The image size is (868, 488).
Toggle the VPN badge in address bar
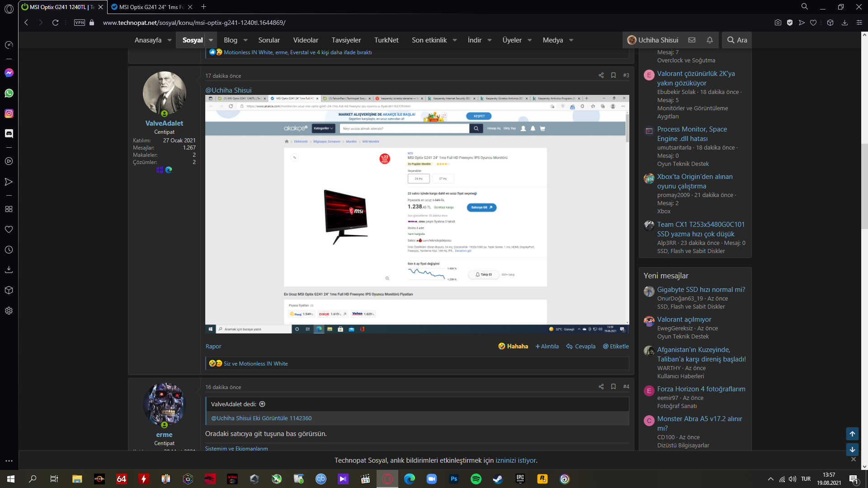click(x=80, y=23)
